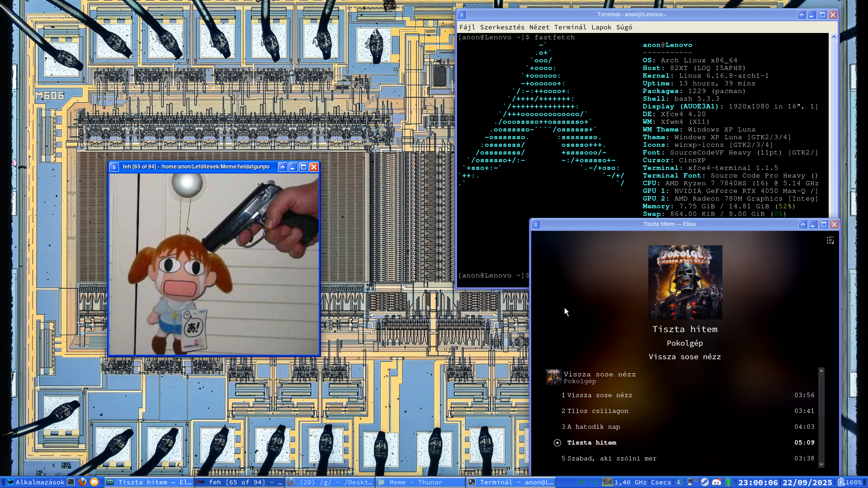Open the network tray icon
Viewport: 868px width, 488px height.
(x=692, y=482)
